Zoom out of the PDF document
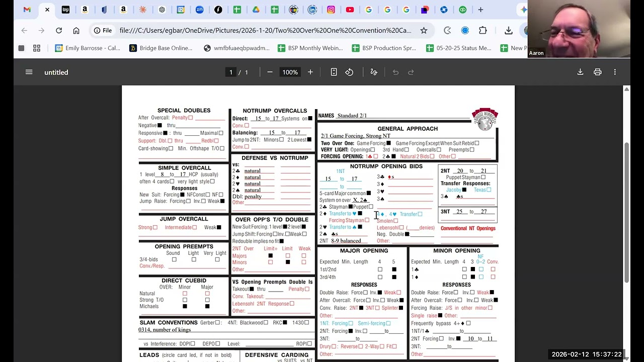 click(270, 72)
